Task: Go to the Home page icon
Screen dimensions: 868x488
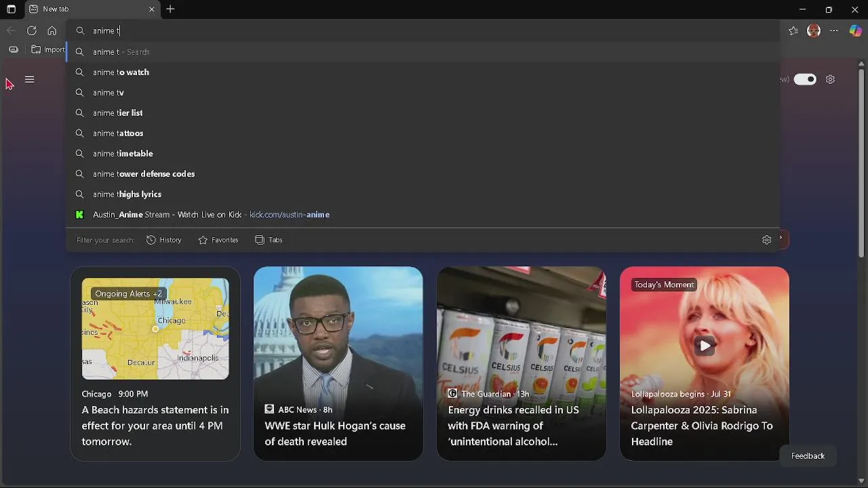Action: tap(52, 30)
